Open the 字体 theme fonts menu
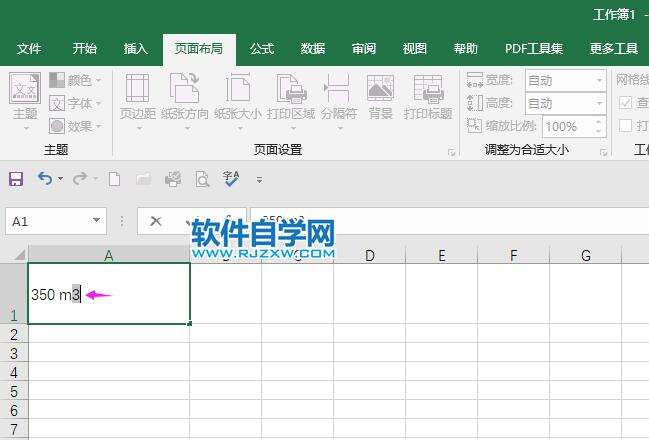 [x=75, y=103]
